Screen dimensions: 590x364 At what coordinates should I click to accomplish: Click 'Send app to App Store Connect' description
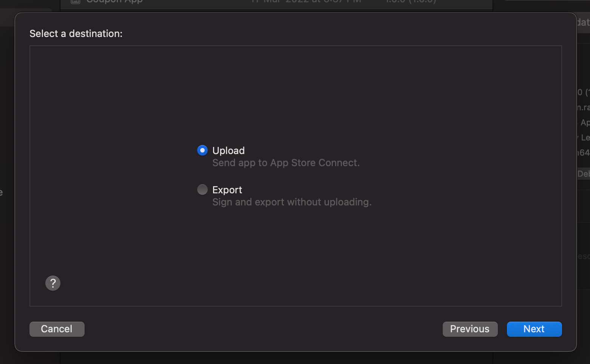click(x=286, y=163)
